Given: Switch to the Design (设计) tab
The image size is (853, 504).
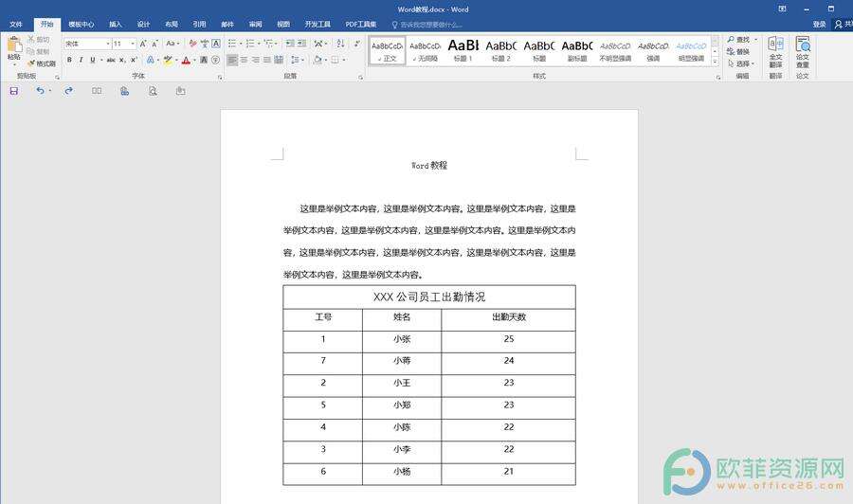Looking at the screenshot, I should pyautogui.click(x=143, y=25).
